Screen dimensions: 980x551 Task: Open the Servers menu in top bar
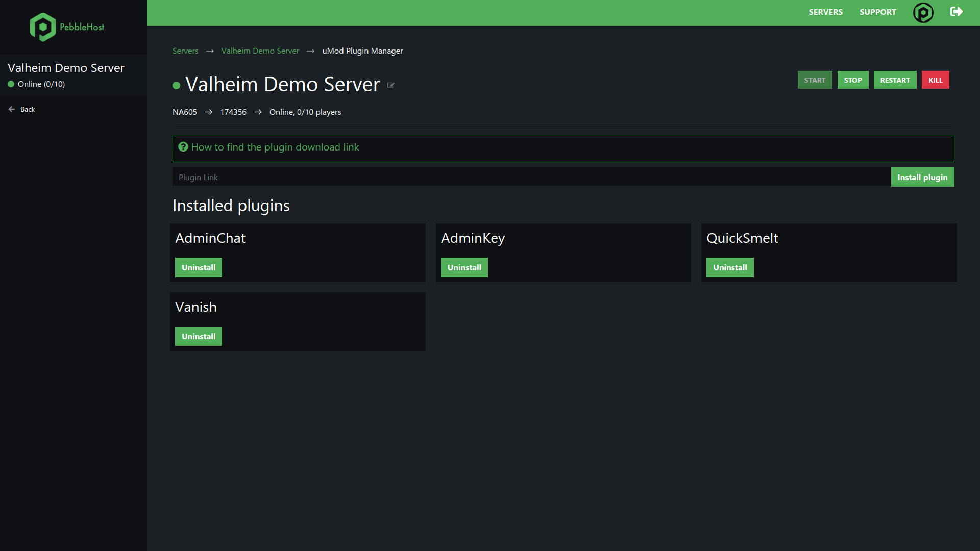click(825, 12)
